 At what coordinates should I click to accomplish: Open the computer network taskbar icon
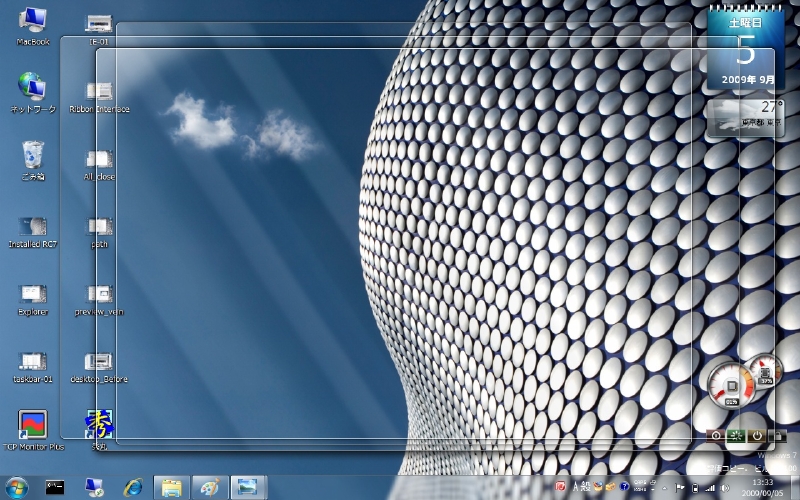94,488
